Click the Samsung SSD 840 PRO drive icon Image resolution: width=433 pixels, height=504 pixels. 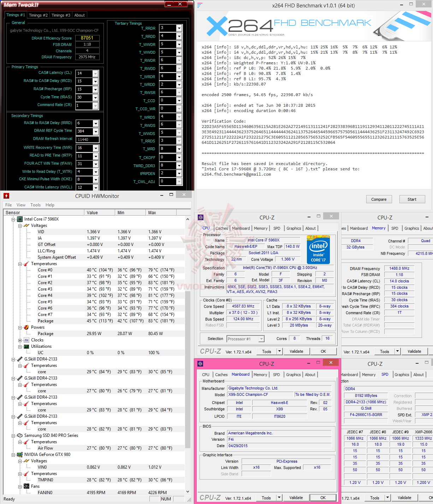tap(20, 435)
